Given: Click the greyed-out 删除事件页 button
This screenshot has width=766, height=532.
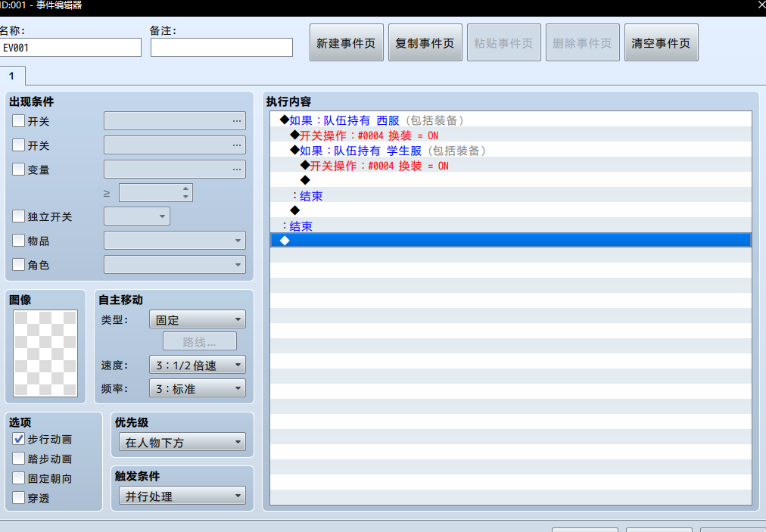Looking at the screenshot, I should click(x=582, y=42).
